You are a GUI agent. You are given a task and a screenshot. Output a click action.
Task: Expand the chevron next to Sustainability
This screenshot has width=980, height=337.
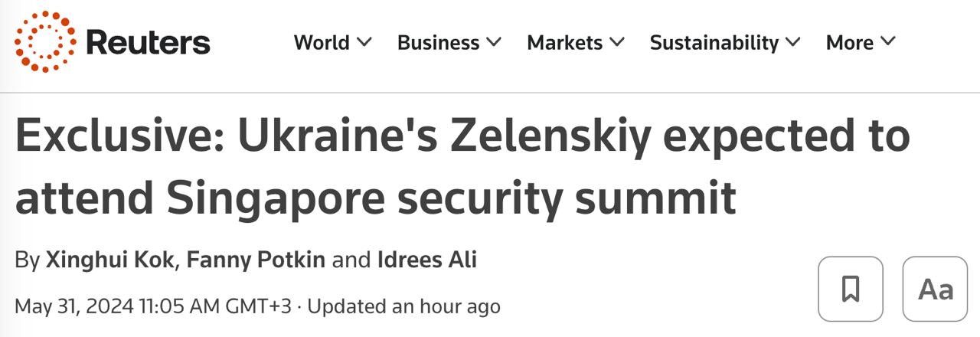point(793,42)
